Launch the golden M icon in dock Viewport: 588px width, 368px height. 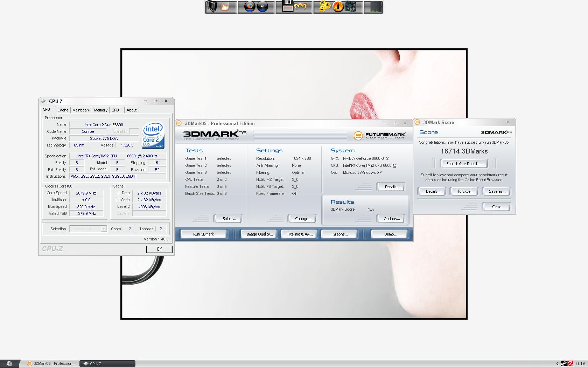coord(300,7)
